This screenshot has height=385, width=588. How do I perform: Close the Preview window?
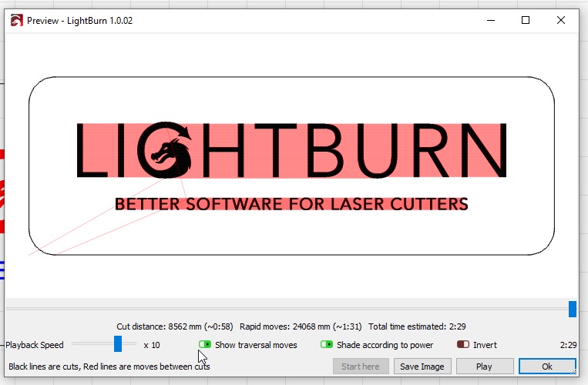[x=560, y=20]
